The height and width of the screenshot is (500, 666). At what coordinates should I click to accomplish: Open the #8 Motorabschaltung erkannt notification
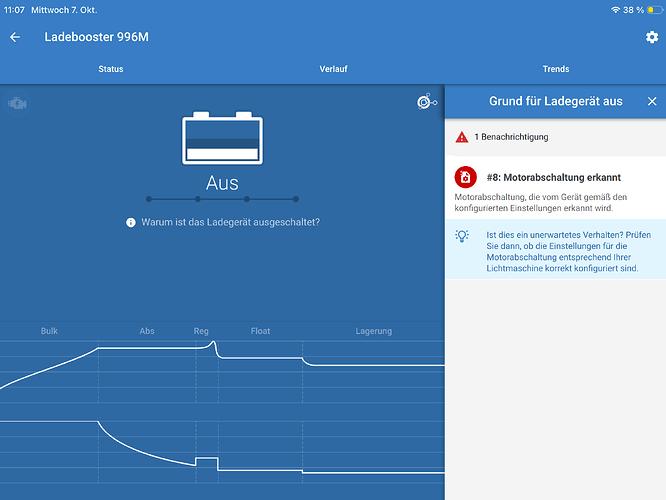pyautogui.click(x=555, y=187)
